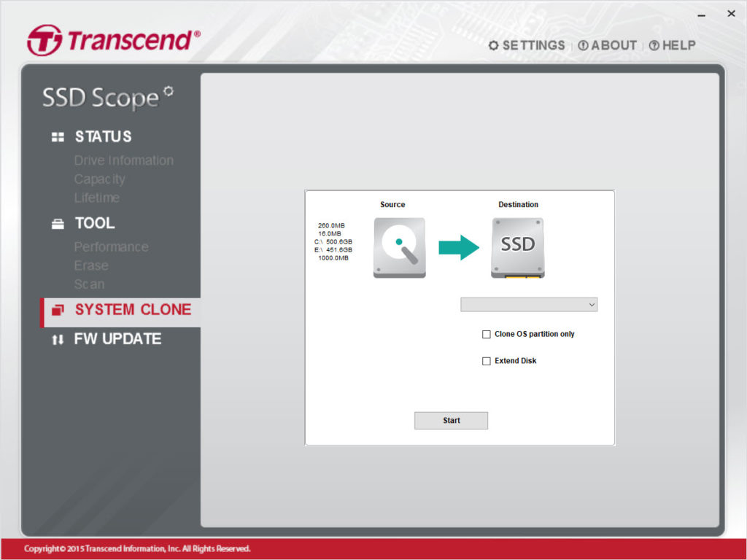
Task: Click the SSD Scope title gear icon
Action: 169,91
